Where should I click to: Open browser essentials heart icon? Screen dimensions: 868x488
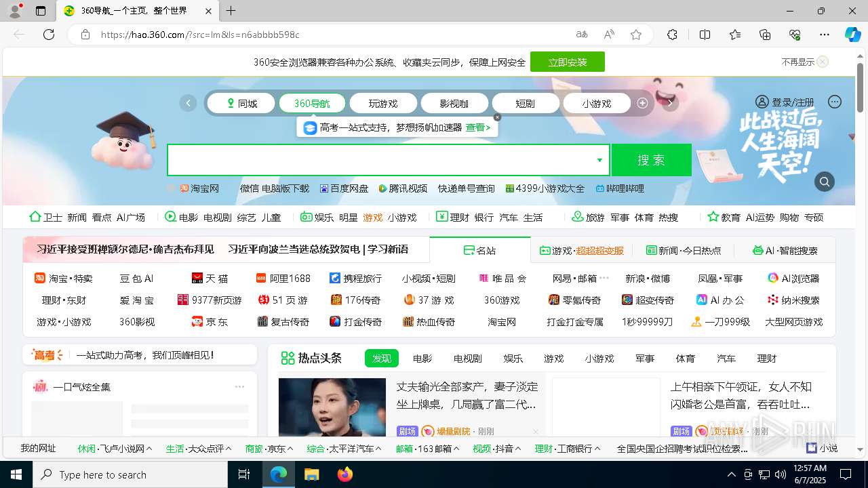click(795, 35)
